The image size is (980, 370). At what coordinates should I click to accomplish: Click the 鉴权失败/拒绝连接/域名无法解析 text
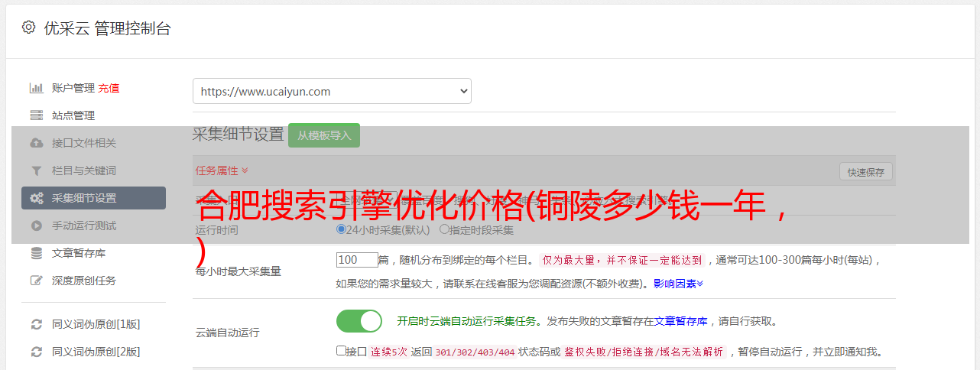coord(644,352)
